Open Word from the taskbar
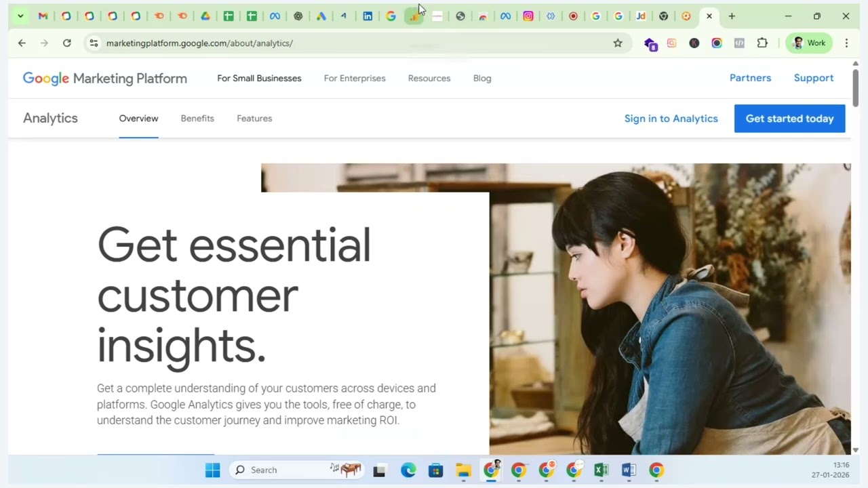The width and height of the screenshot is (868, 488). 629,470
